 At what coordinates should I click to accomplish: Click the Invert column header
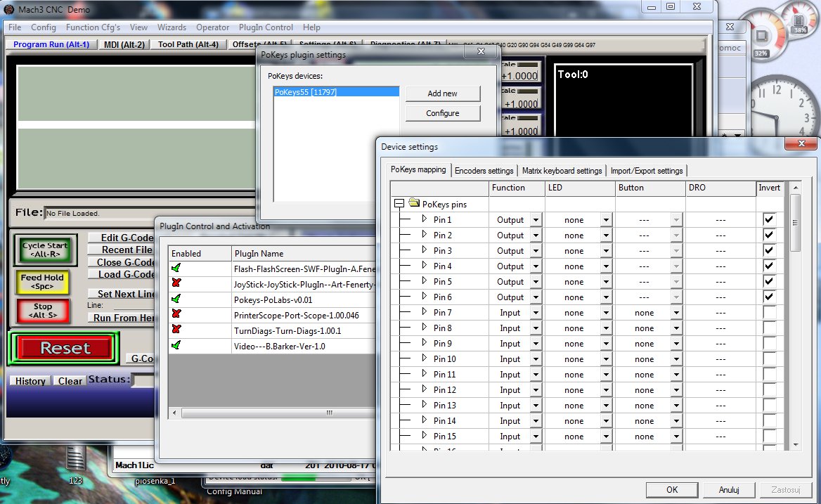tap(770, 188)
